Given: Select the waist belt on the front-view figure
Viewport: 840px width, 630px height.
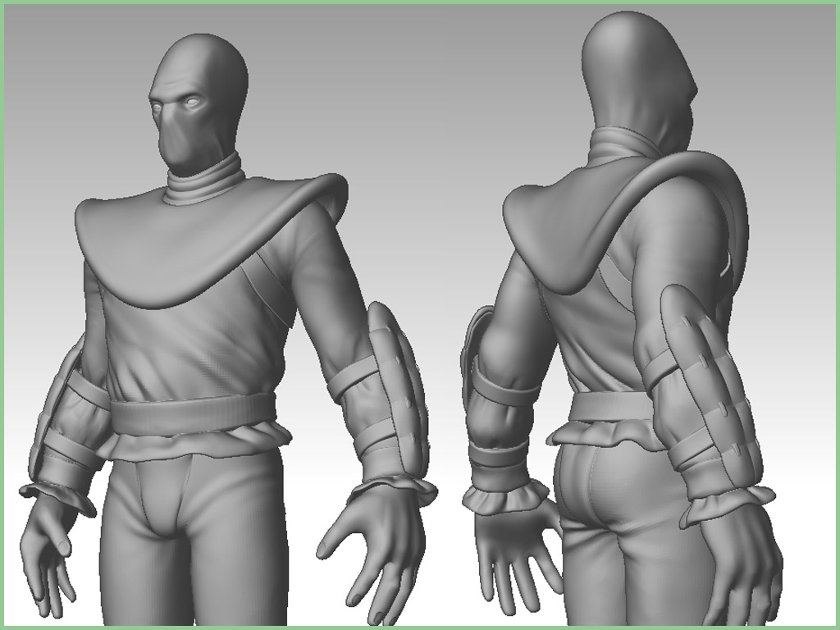Looking at the screenshot, I should [193, 415].
